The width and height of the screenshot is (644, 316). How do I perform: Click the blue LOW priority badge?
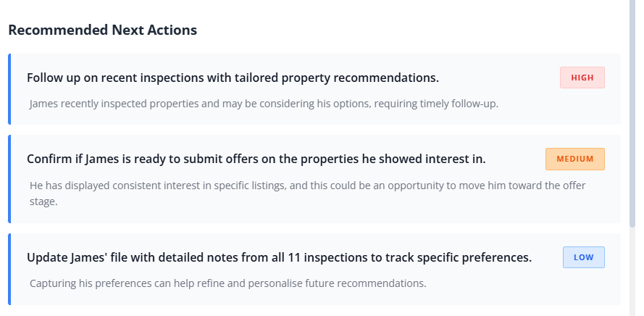tap(583, 257)
